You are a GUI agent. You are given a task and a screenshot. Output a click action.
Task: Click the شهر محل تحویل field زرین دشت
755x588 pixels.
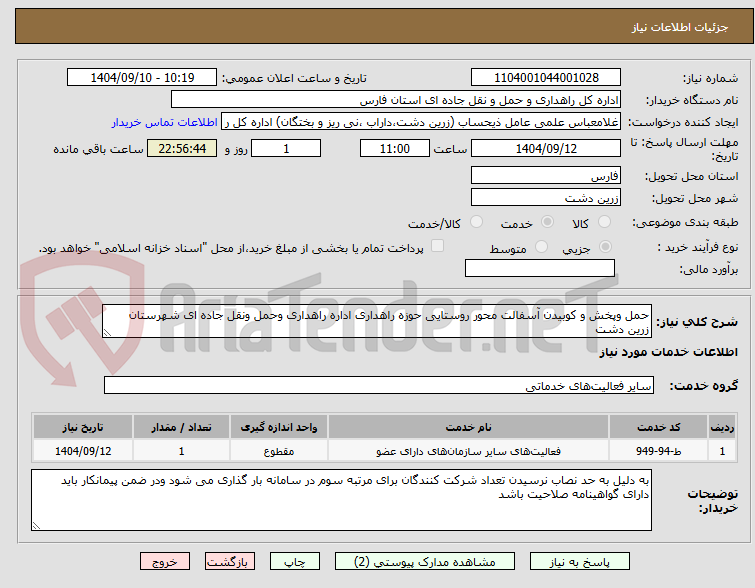coord(546,197)
